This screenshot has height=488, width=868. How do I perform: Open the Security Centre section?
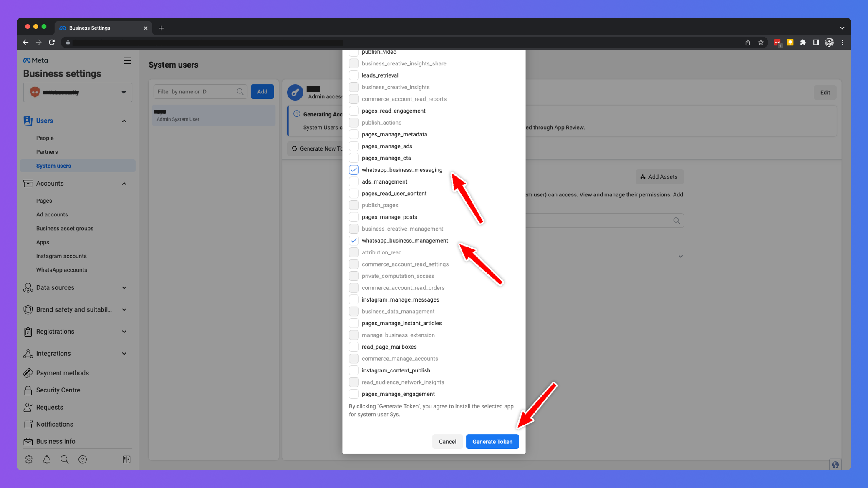pyautogui.click(x=58, y=390)
